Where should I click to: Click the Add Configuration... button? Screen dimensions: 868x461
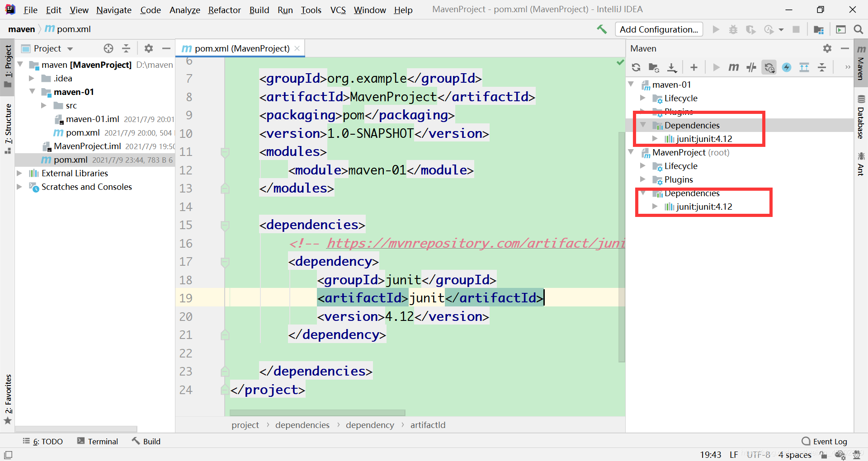coord(659,29)
